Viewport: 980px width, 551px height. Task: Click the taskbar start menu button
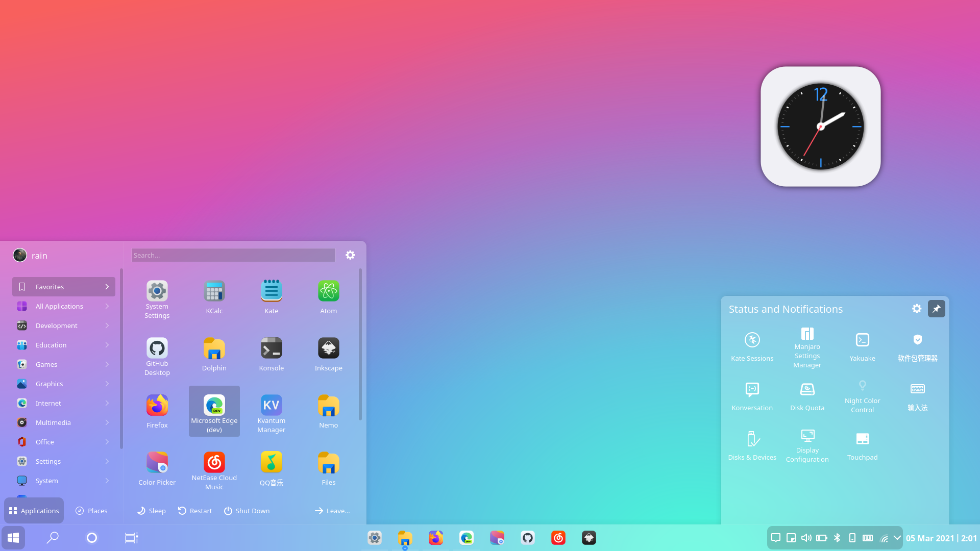click(x=13, y=538)
